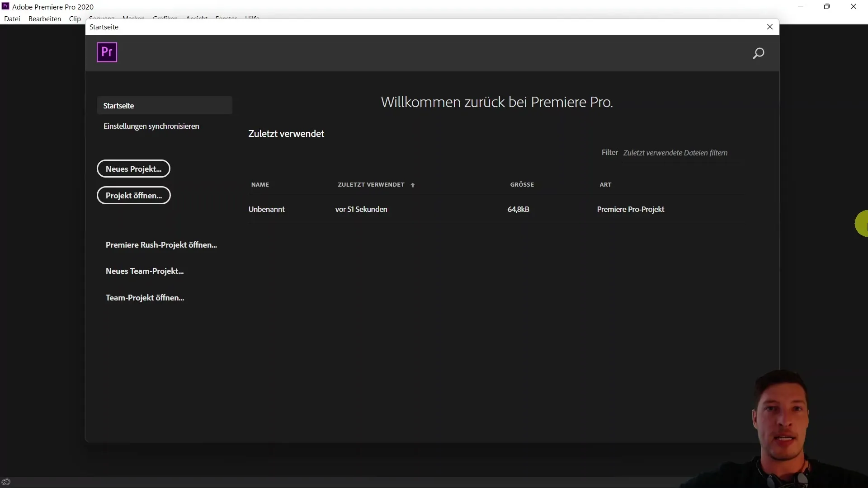Click the Projekt öffnen button

pyautogui.click(x=134, y=195)
